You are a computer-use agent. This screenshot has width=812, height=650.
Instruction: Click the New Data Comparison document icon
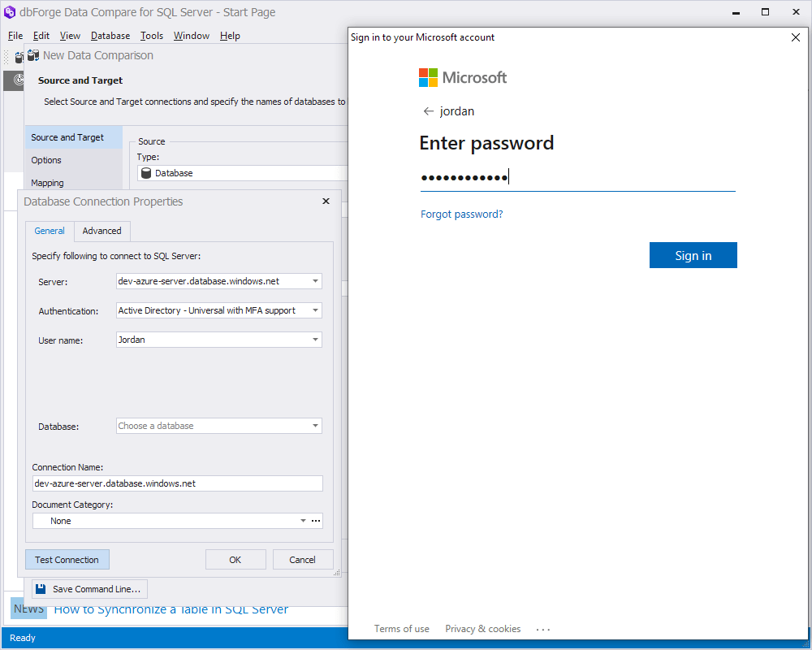pyautogui.click(x=32, y=54)
